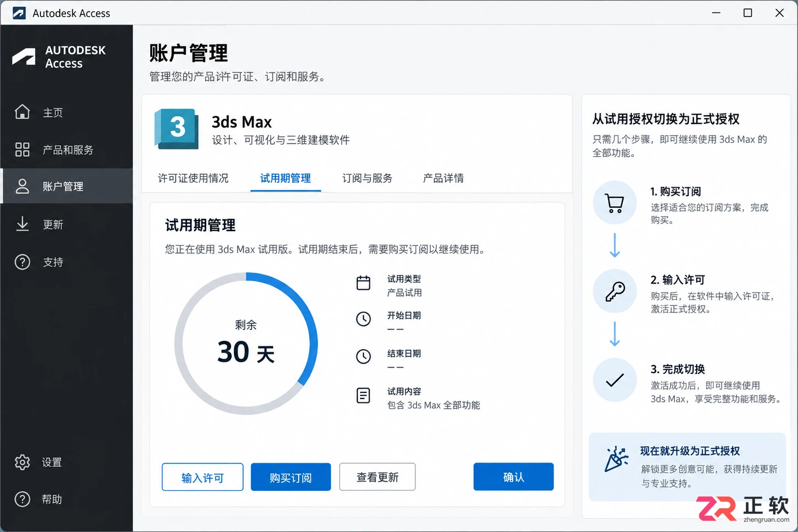This screenshot has height=532, width=798.
Task: Select the 产品详情 tab
Action: (443, 178)
